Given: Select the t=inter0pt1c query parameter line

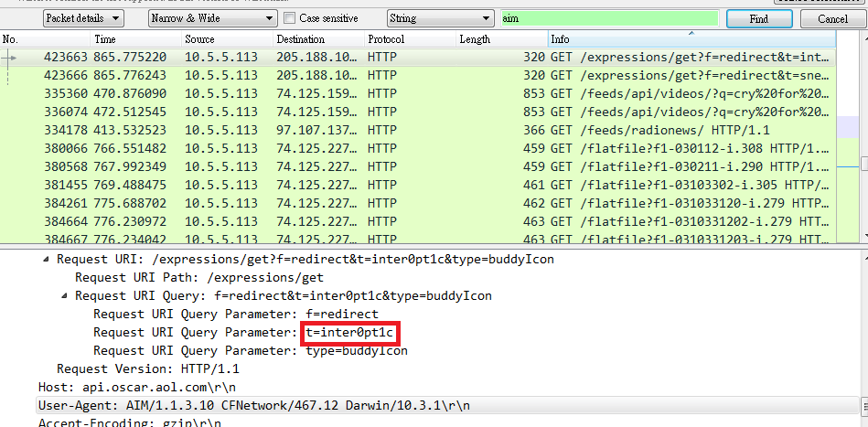Looking at the screenshot, I should click(x=243, y=333).
